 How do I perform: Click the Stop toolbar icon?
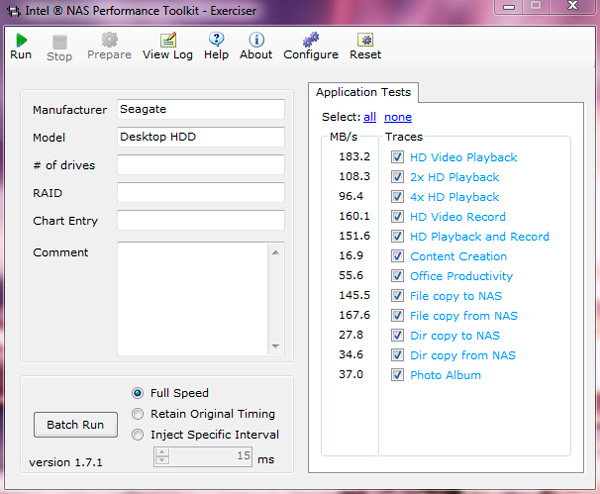tap(59, 42)
